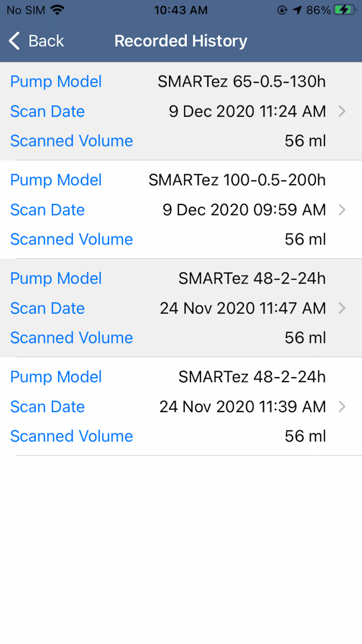Screen dimensions: 362x644
Task: Expand the last SMARTez 48-2-24h entry
Action: coord(342,406)
